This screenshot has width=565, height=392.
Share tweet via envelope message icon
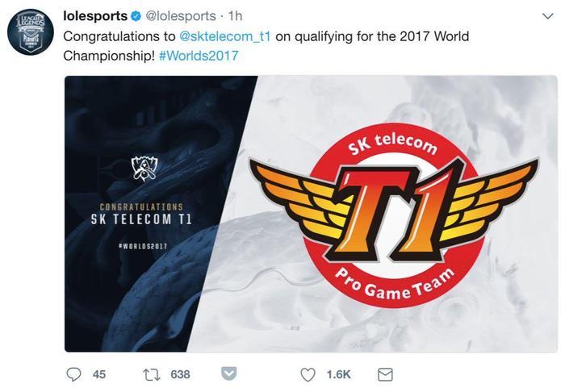[x=385, y=375]
